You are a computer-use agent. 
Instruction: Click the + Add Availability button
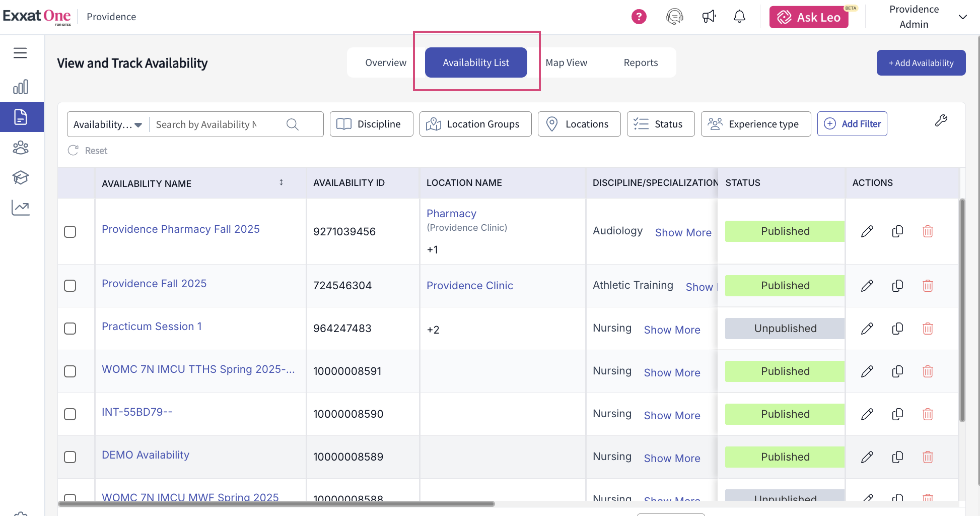921,63
